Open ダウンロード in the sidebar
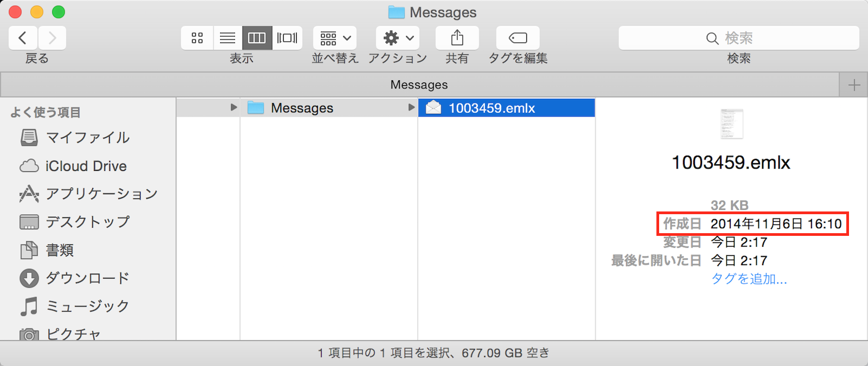 (88, 279)
